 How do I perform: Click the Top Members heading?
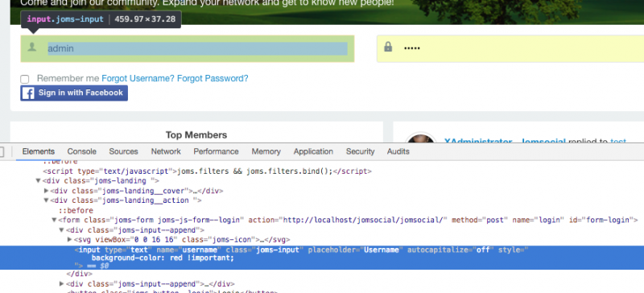(196, 134)
